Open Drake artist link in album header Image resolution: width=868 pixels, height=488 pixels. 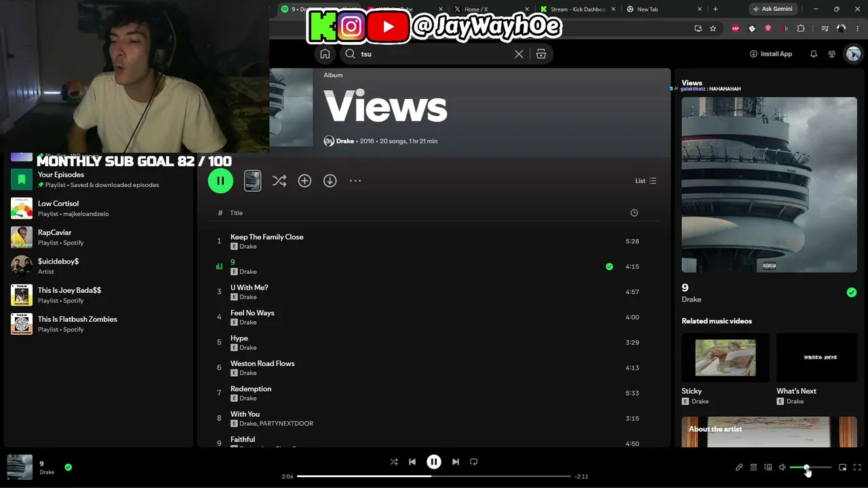click(x=345, y=141)
